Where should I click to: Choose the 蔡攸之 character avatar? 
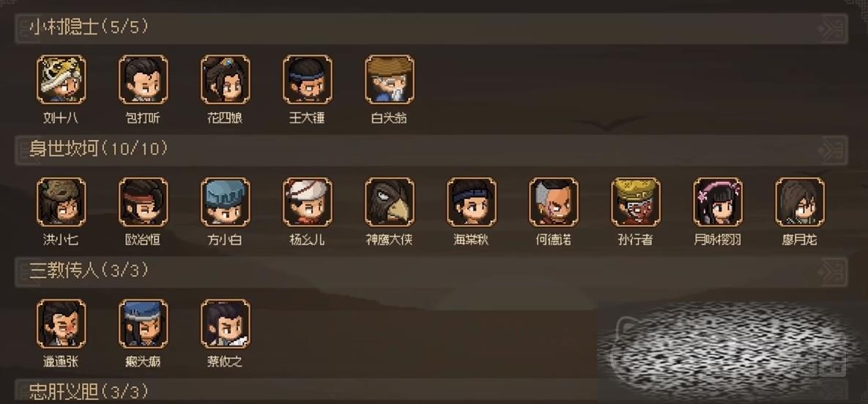[x=226, y=323]
